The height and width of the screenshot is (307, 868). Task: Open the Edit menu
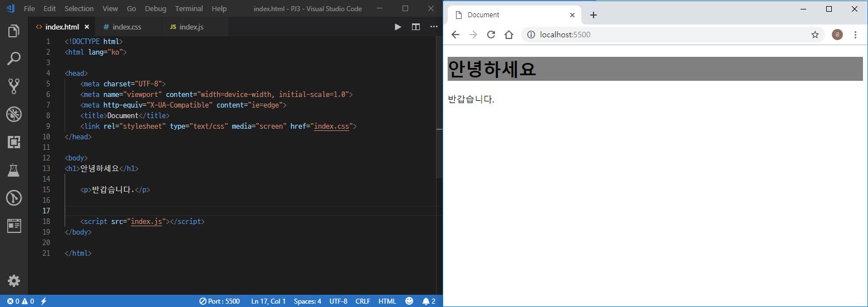[x=50, y=8]
